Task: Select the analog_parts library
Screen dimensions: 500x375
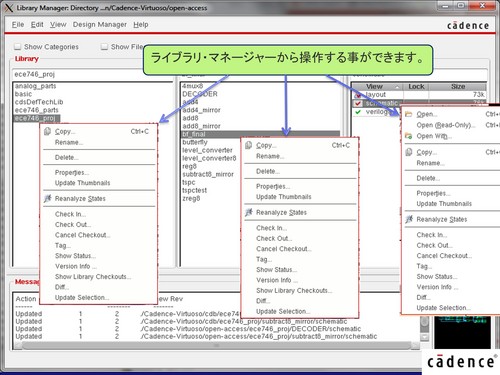Action: 35,86
